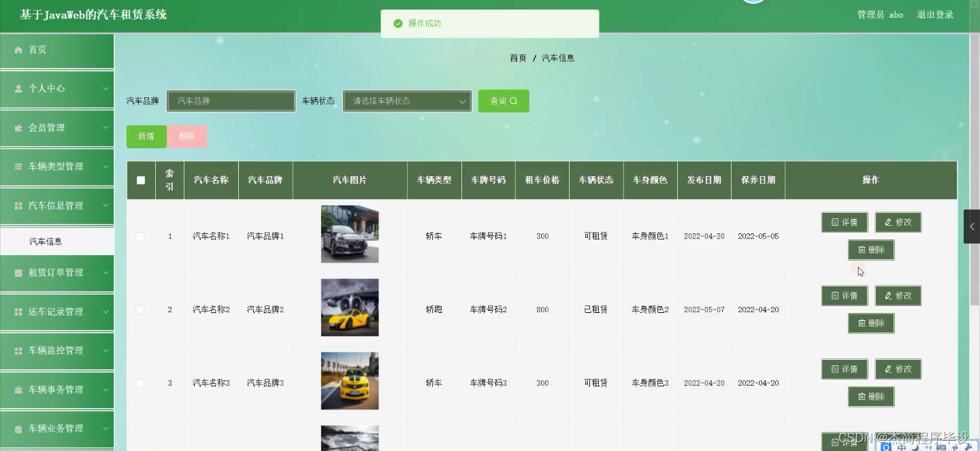Click the grid icon beside 还车记录管理

click(x=18, y=312)
